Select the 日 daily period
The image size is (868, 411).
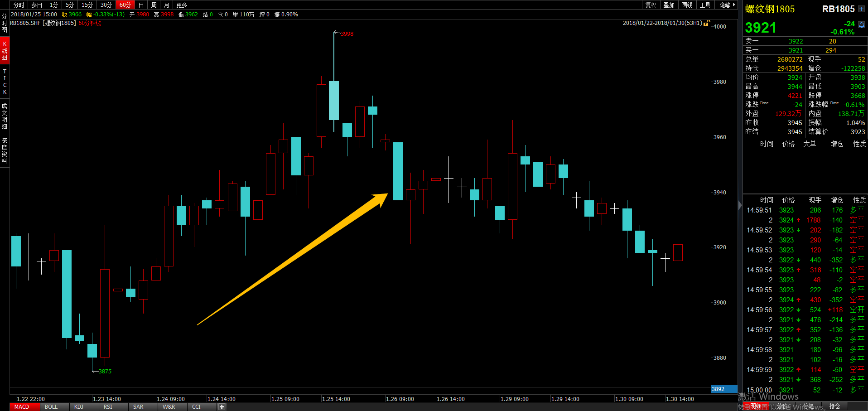[x=141, y=5]
